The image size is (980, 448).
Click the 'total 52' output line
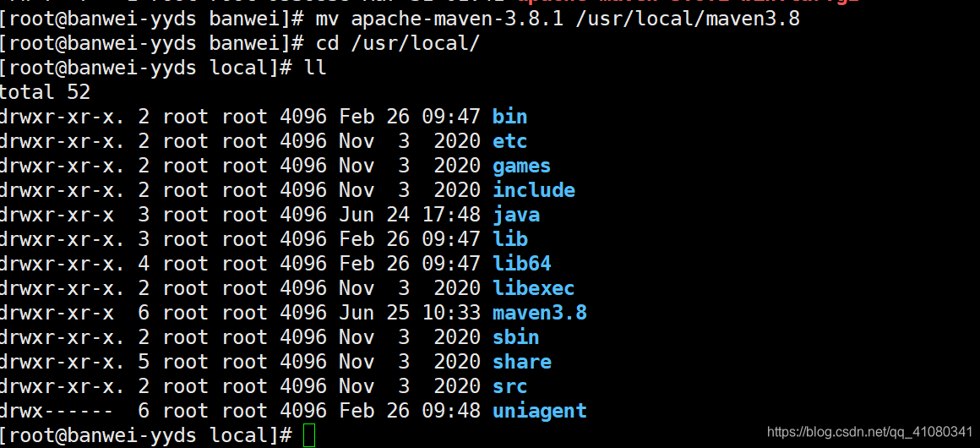point(45,92)
